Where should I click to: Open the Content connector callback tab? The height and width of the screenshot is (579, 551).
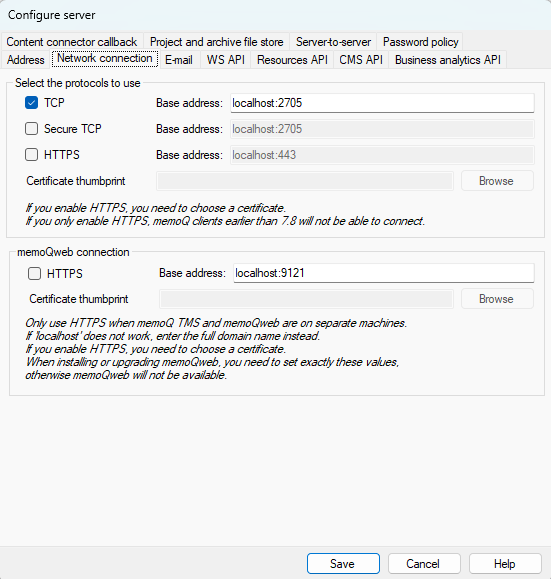coord(72,42)
